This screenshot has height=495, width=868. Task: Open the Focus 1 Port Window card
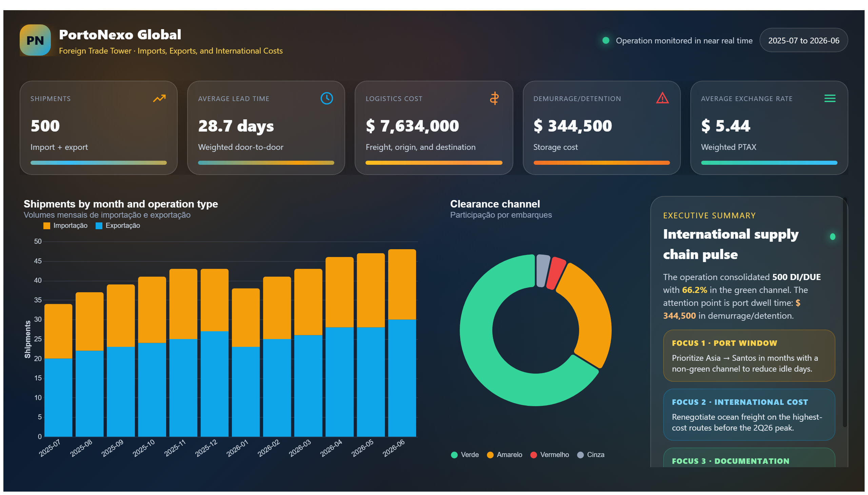pos(749,356)
